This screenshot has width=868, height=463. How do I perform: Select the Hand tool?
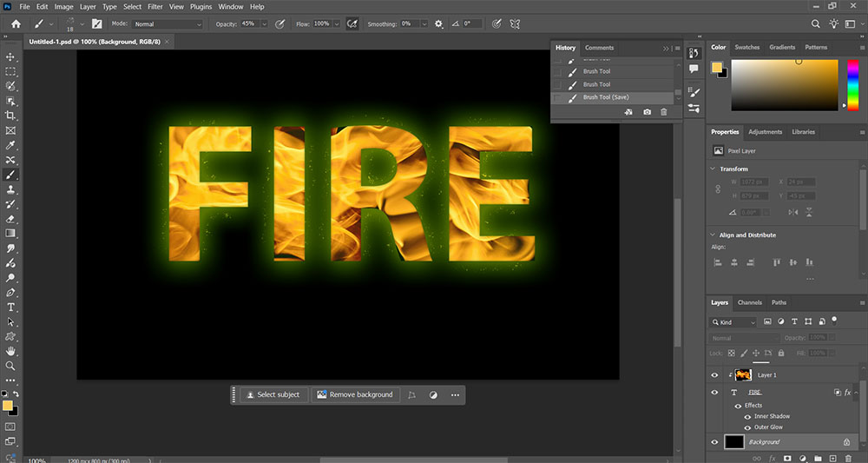click(11, 351)
